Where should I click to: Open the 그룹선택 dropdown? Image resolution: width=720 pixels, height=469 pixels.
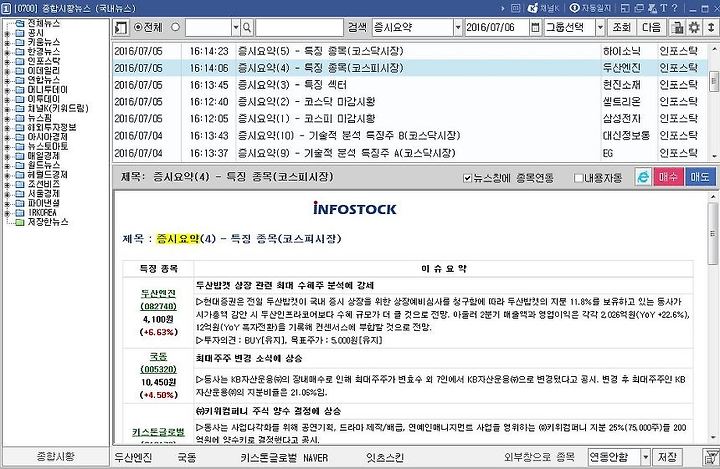click(x=600, y=28)
